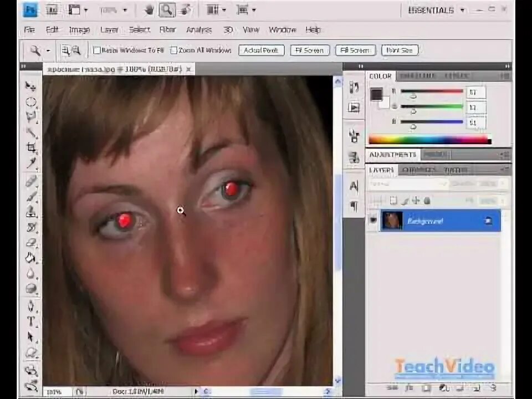
Task: Launch Bridge from application bar
Action: point(52,10)
